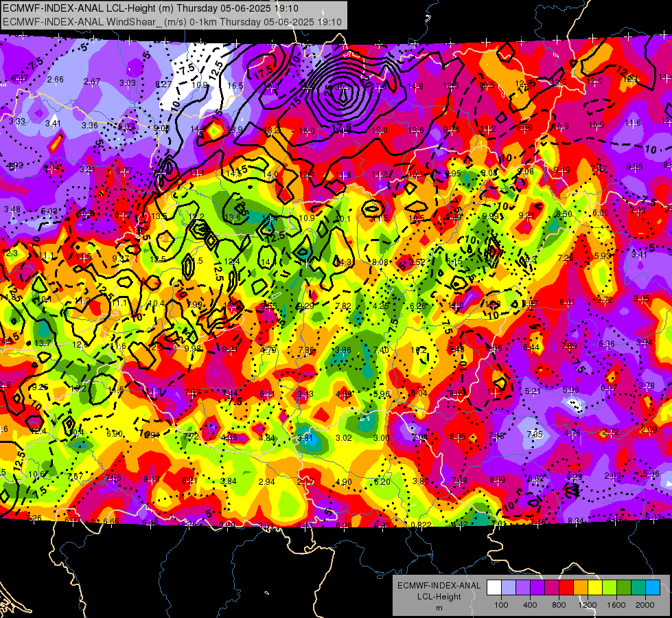The image size is (672, 618).
Task: Click the teal legend swatch
Action: [638, 588]
